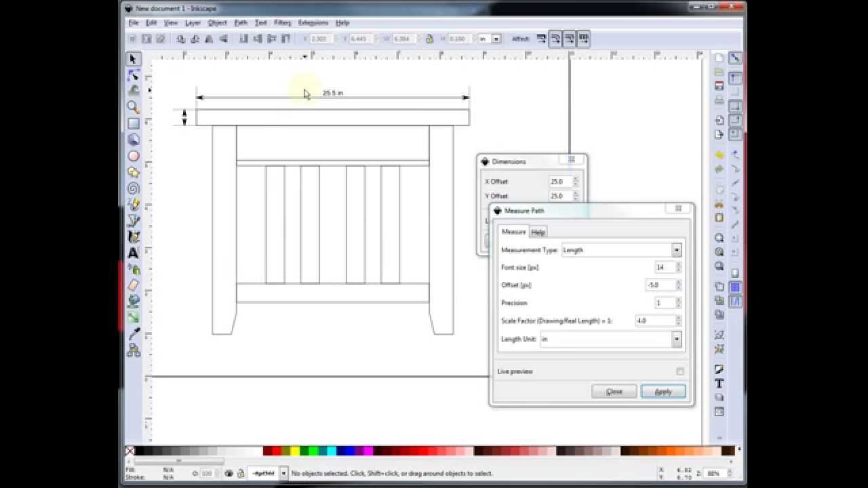The image size is (868, 488).
Task: Toggle second Affect rounded-corners scaling button
Action: pyautogui.click(x=555, y=39)
